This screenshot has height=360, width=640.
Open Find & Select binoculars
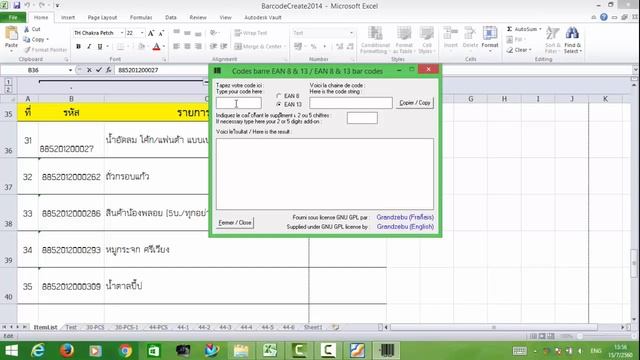[x=573, y=39]
